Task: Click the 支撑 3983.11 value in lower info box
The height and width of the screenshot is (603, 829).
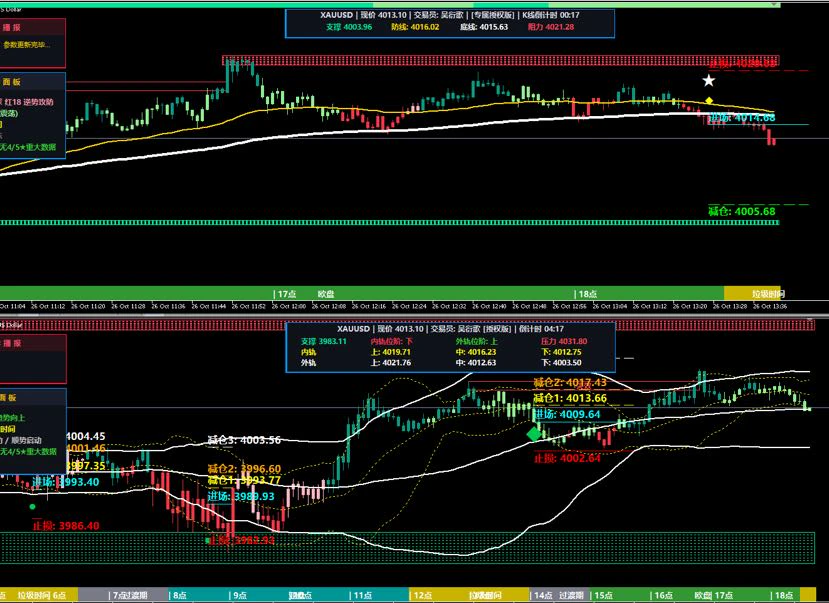Action: click(324, 341)
